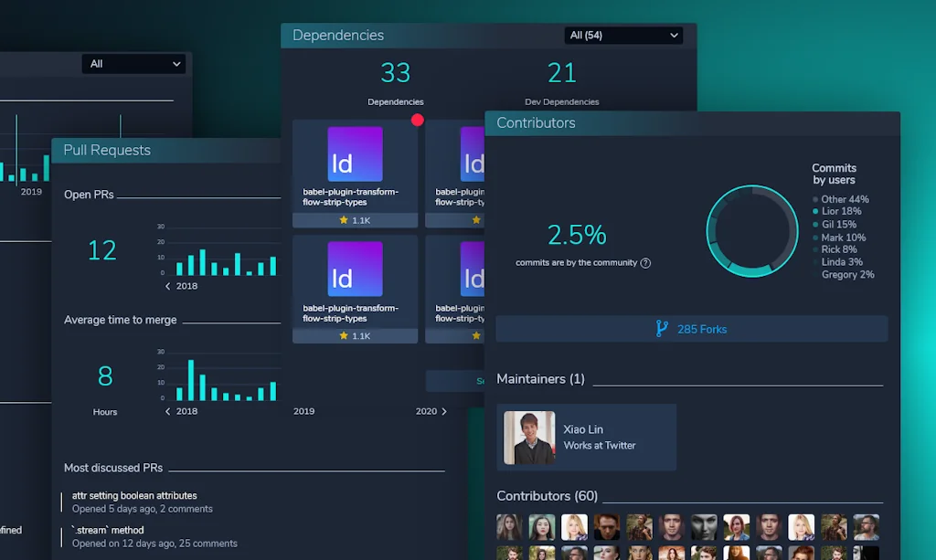Click the help icon beside community commits text

click(645, 263)
